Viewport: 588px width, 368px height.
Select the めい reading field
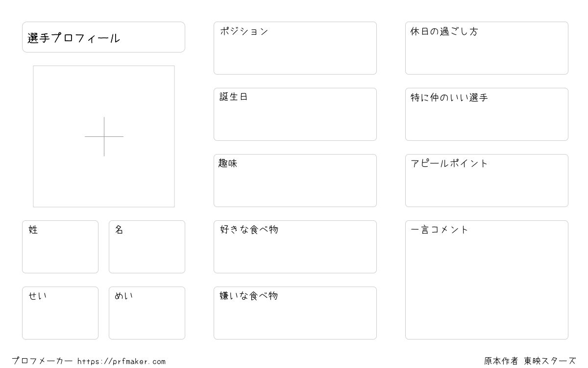(147, 313)
